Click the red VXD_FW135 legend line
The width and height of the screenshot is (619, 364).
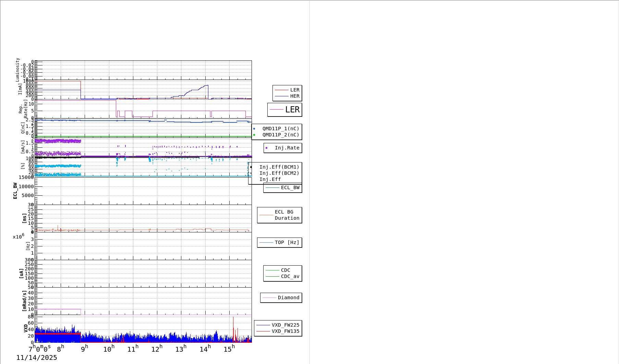coord(264,331)
